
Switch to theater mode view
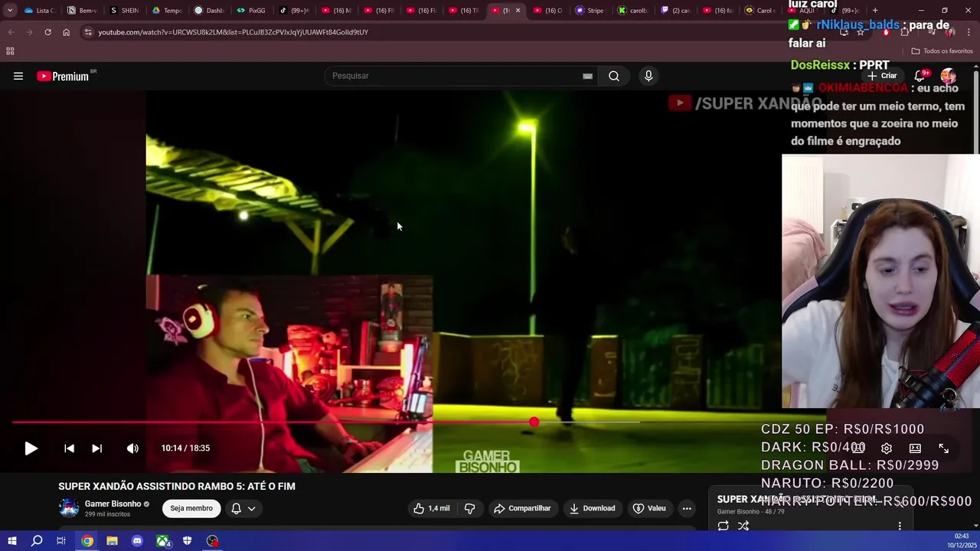(x=915, y=448)
